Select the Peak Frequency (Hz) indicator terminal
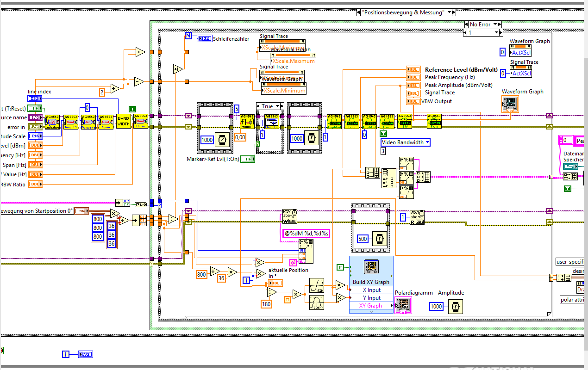This screenshot has width=588, height=370. click(413, 77)
